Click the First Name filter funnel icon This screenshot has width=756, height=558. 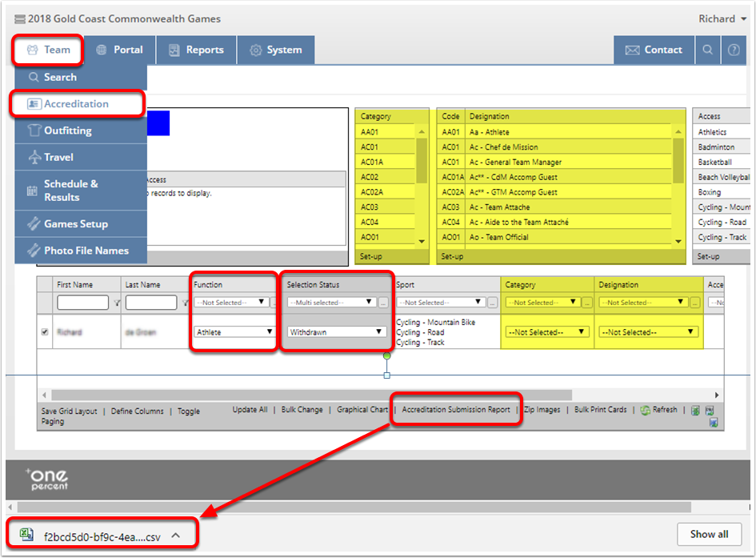[x=117, y=303]
